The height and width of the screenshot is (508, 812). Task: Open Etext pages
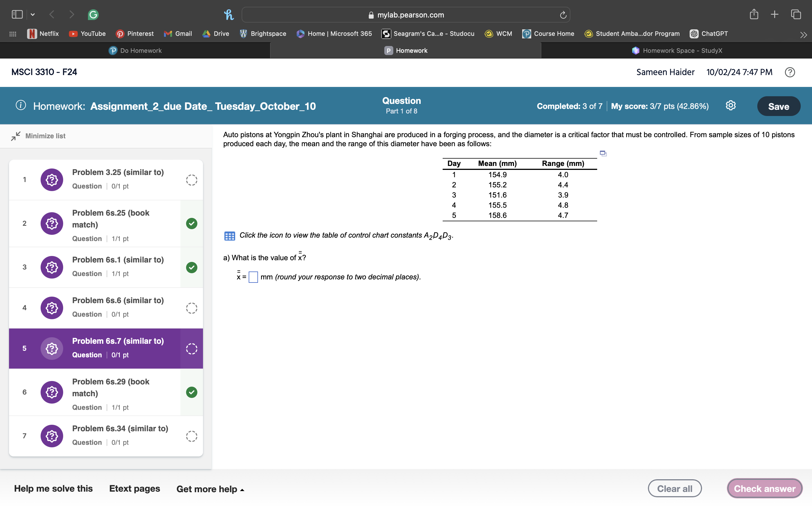pyautogui.click(x=134, y=489)
